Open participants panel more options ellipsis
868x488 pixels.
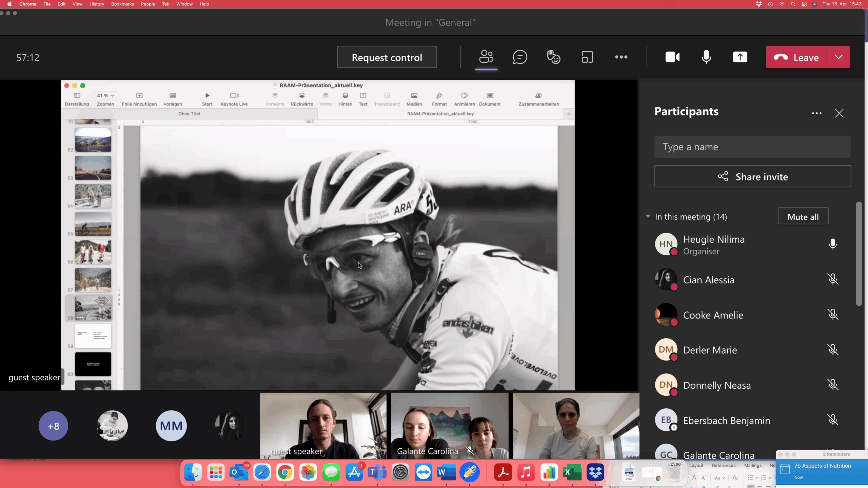[x=816, y=113]
